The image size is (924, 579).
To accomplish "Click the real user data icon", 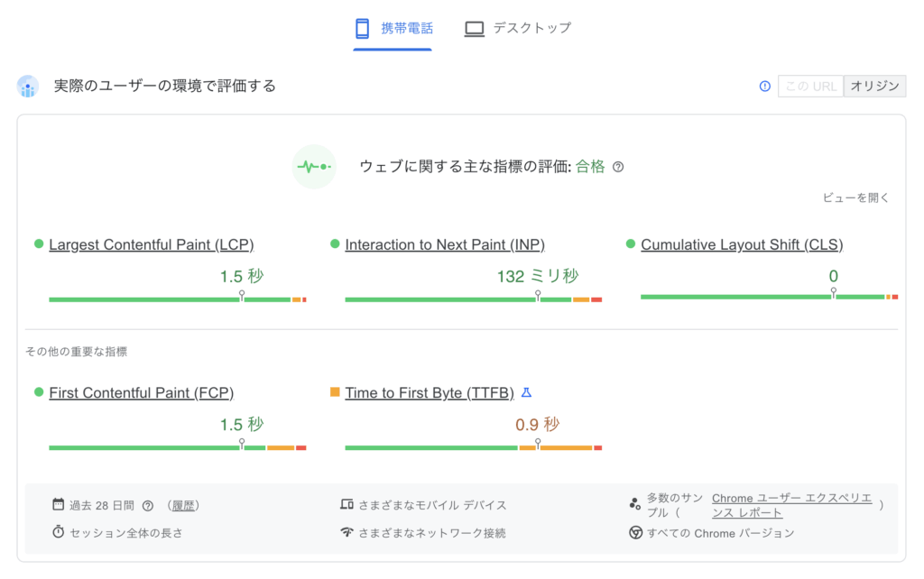I will coord(28,87).
